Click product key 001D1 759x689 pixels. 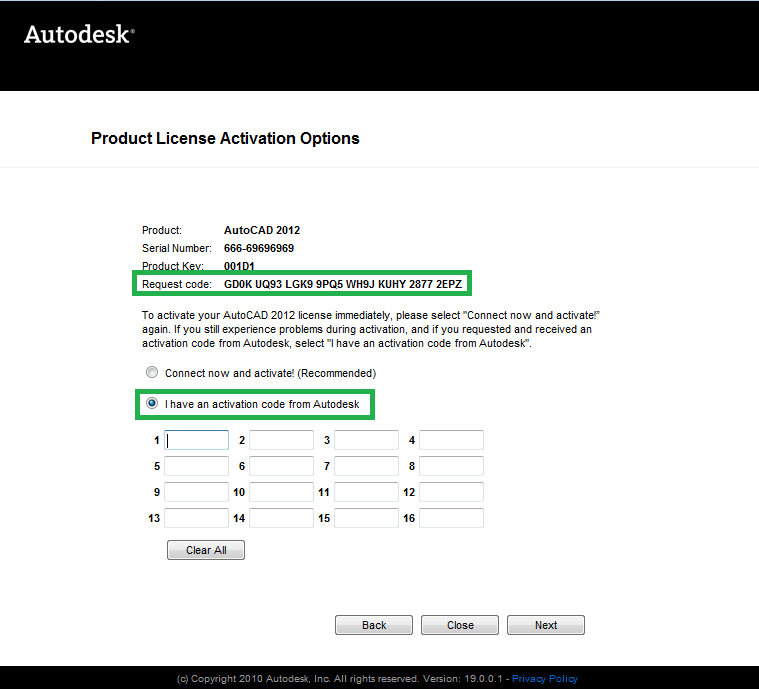tap(239, 266)
